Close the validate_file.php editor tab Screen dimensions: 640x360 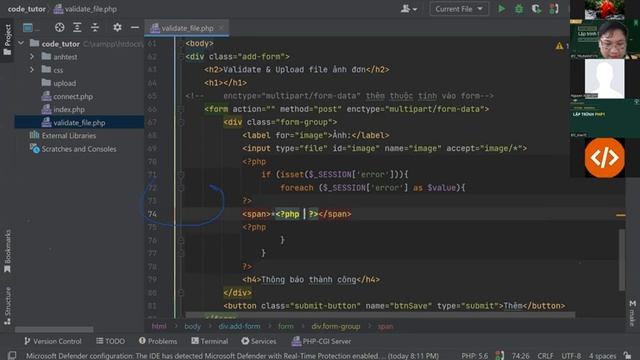[x=221, y=28]
